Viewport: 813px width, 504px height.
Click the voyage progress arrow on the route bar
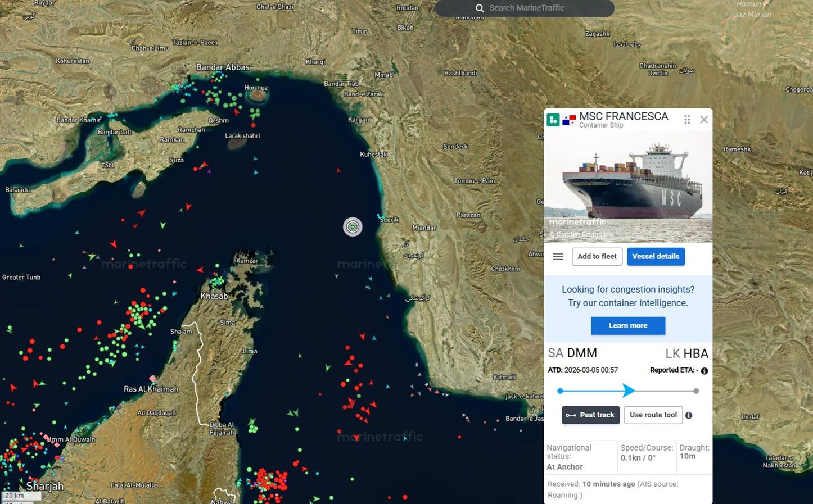click(x=628, y=390)
